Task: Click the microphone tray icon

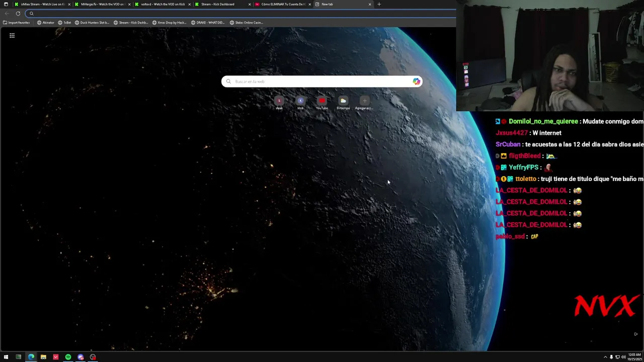Action: pos(611,357)
